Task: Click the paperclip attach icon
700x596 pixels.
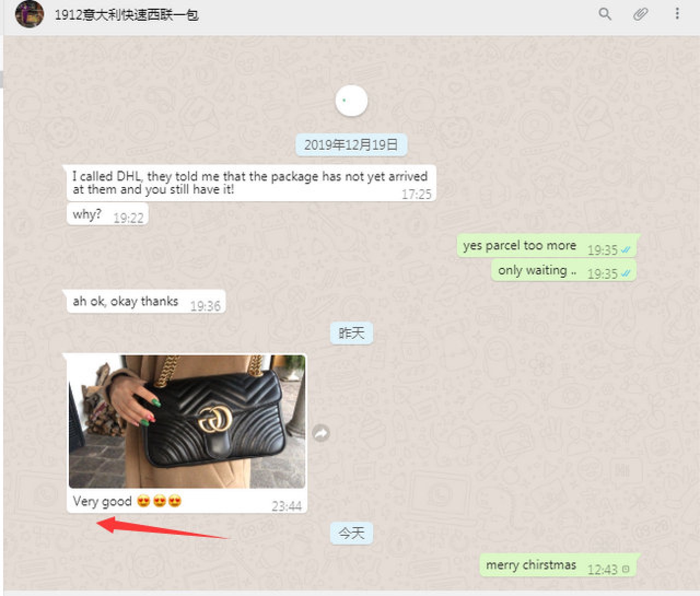Action: coord(640,14)
